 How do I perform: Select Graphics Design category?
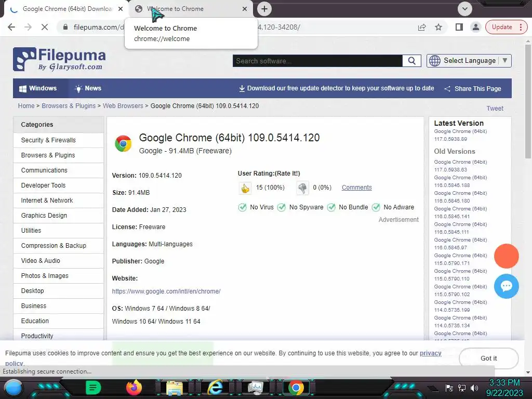click(x=58, y=216)
